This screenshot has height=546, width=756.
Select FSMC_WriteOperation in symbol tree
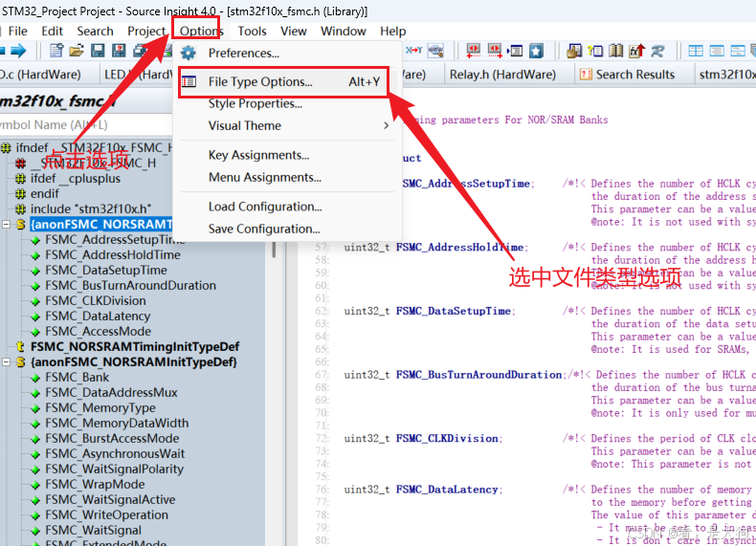(106, 515)
